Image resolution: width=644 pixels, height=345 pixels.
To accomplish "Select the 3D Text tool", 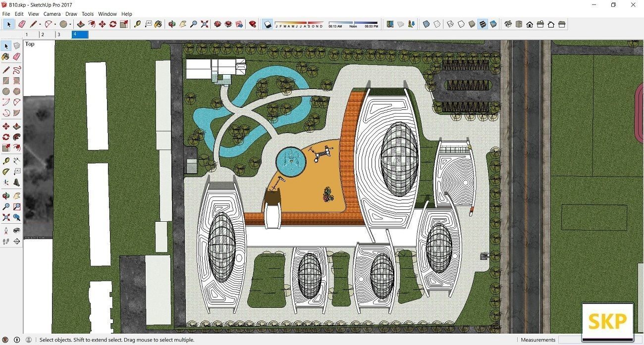I will 17,183.
